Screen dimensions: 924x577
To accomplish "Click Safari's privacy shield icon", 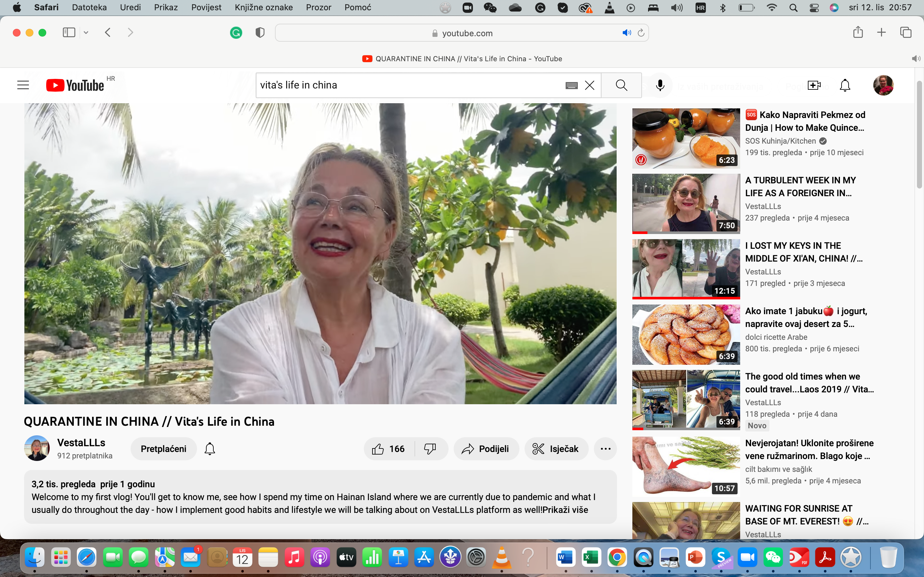I will [260, 33].
